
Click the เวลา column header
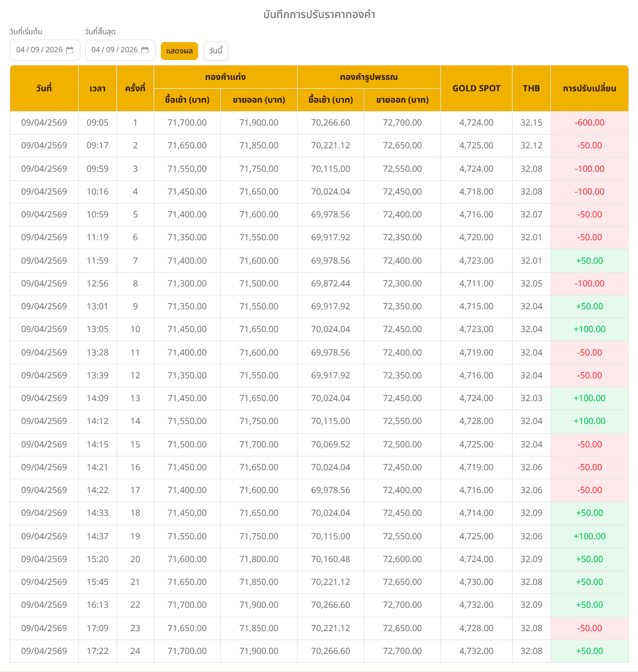coord(97,88)
